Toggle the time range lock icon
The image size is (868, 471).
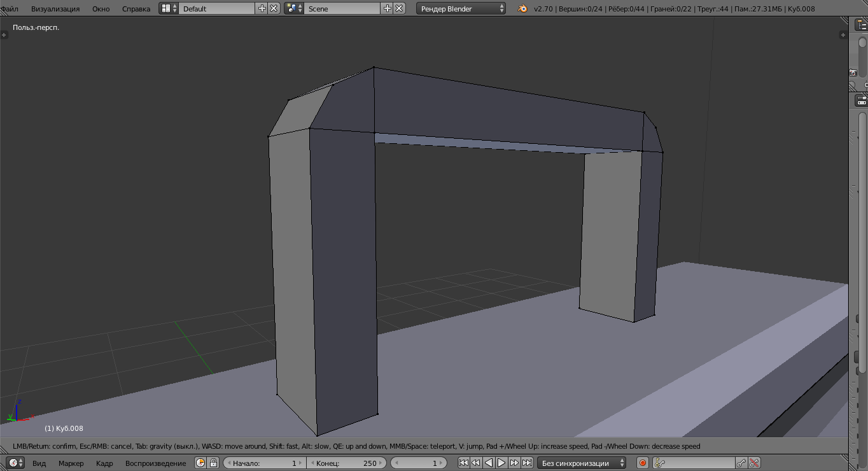point(214,463)
